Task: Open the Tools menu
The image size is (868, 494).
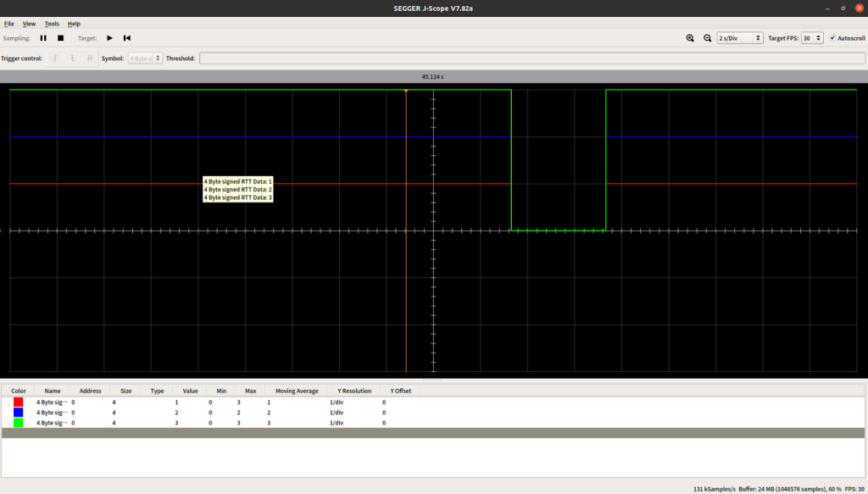Action: 52,24
